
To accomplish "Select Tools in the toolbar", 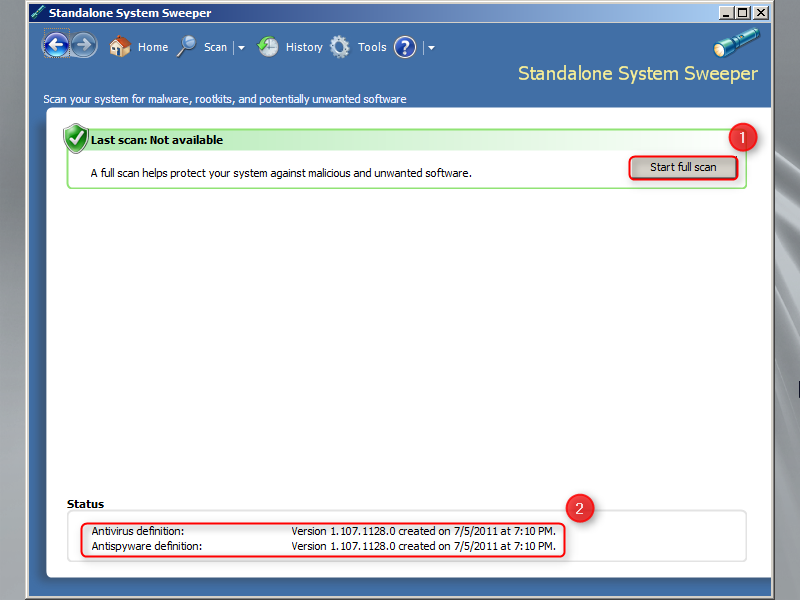I will 372,46.
